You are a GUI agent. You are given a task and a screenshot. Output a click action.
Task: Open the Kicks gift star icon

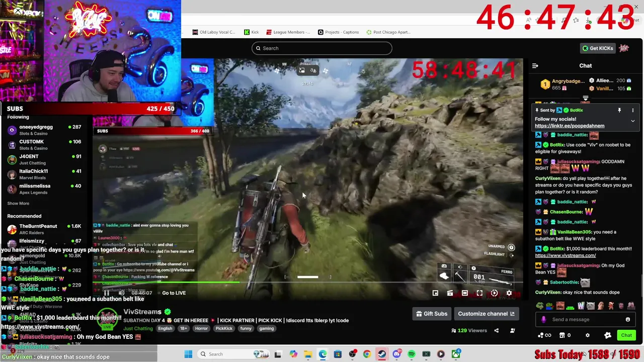pos(608,335)
